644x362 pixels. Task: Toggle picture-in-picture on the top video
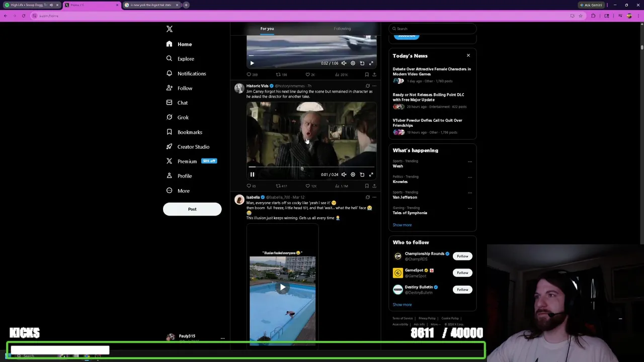click(362, 63)
